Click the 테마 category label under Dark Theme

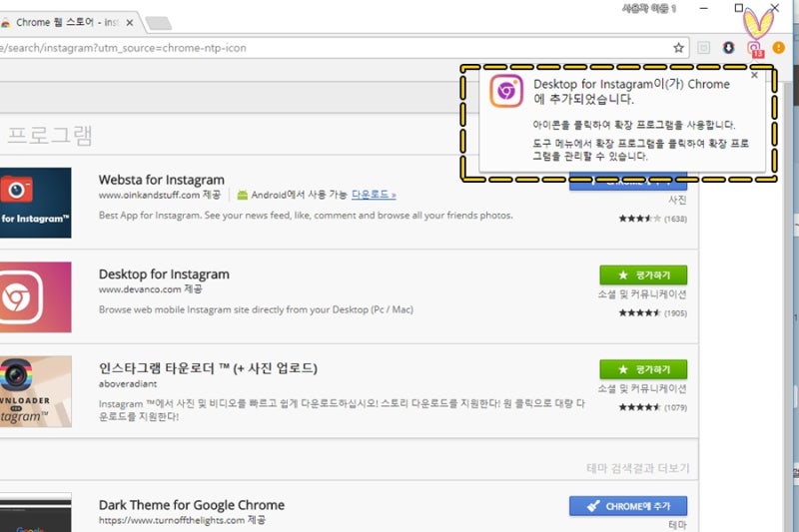(x=678, y=525)
